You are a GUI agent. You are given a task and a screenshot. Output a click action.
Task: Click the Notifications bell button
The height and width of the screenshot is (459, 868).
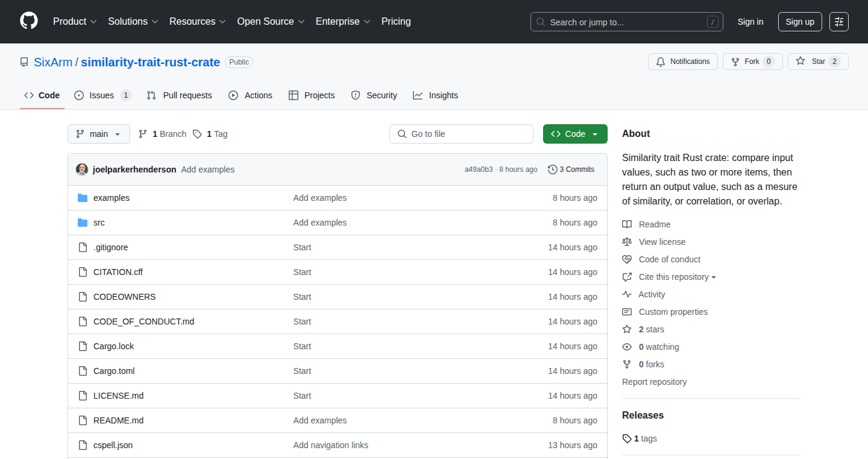click(x=683, y=62)
